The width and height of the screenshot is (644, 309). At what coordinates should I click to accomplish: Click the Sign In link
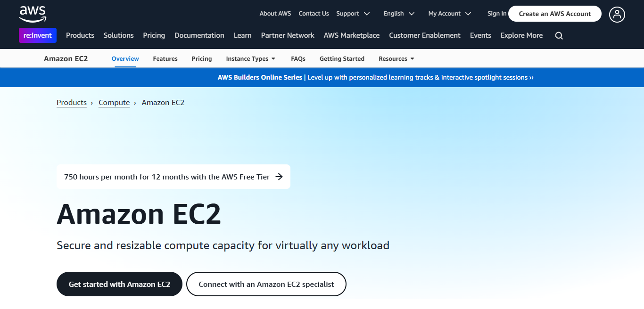coord(497,14)
